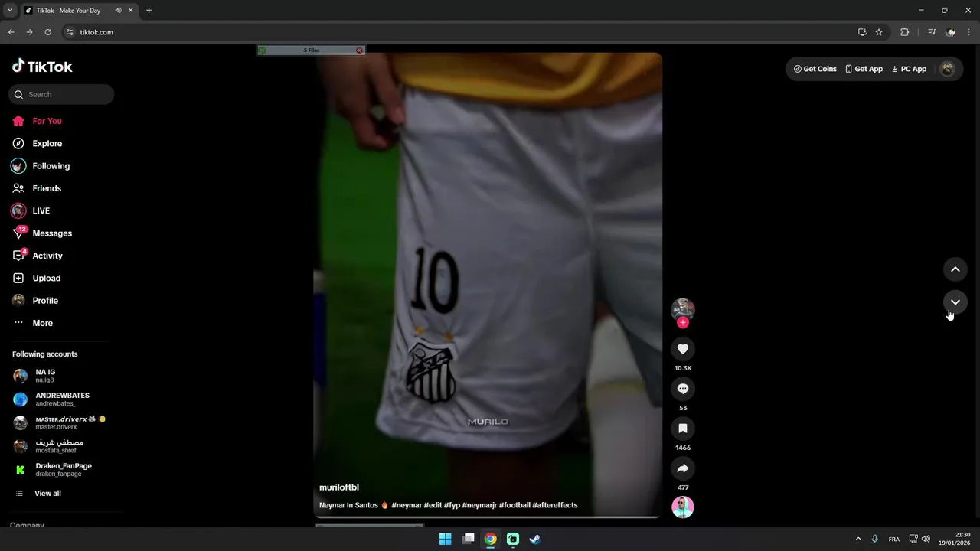Click the video progress bar
This screenshot has height=551, width=980.
click(x=488, y=517)
